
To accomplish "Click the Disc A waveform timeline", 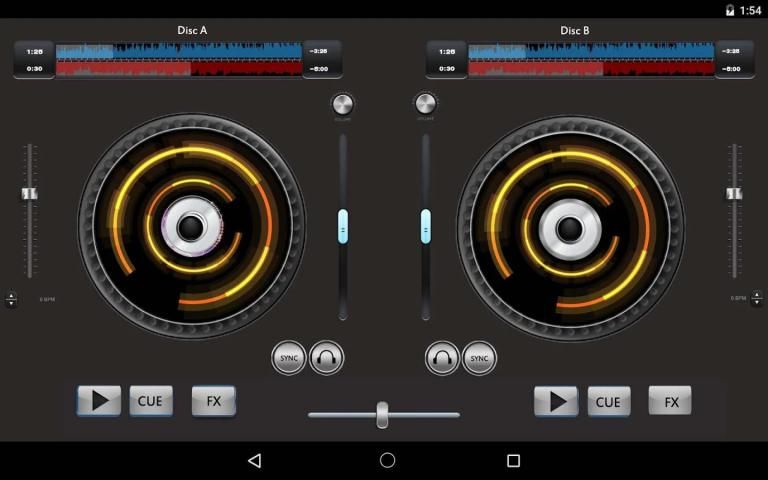I will tap(179, 59).
